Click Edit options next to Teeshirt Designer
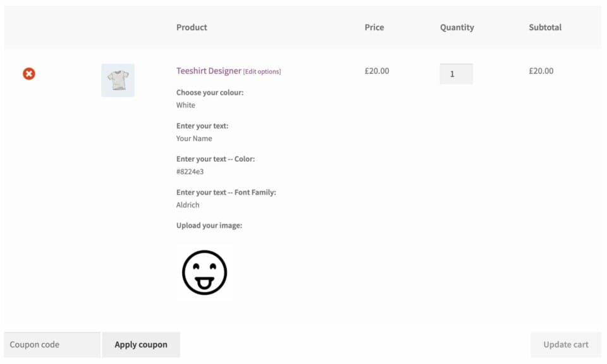This screenshot has width=607, height=364. (x=263, y=71)
